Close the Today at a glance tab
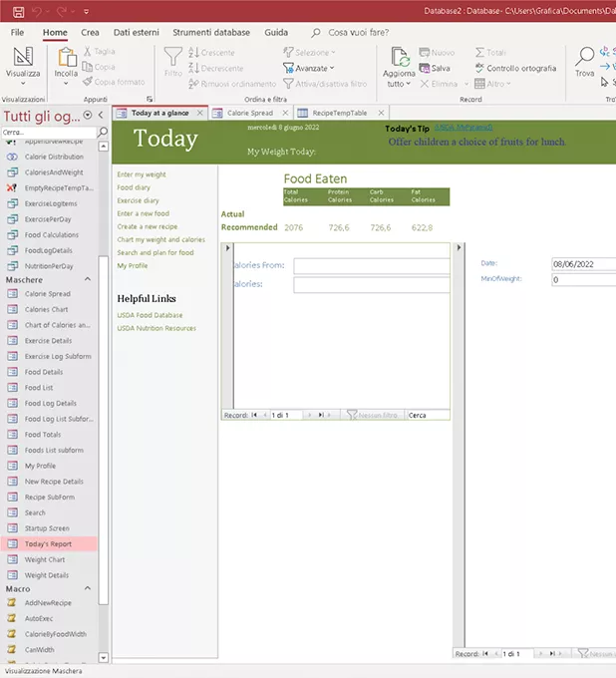This screenshot has height=678, width=616. tap(199, 113)
